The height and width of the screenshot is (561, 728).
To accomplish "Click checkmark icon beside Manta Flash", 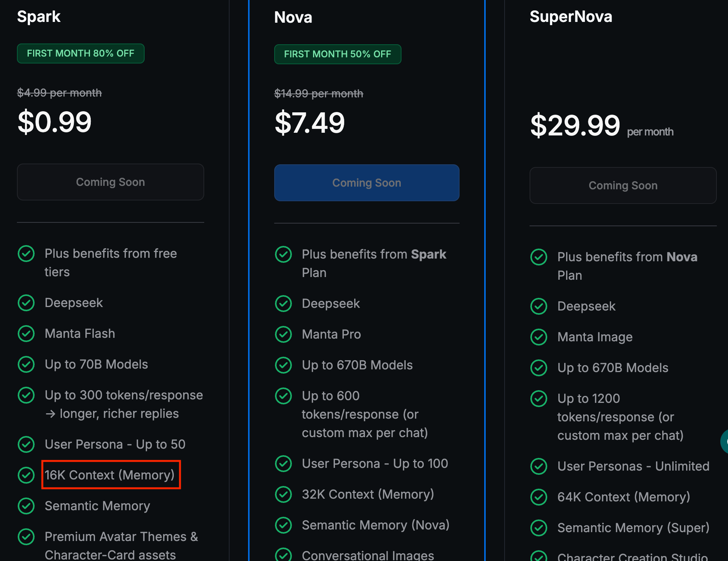I will (x=26, y=334).
